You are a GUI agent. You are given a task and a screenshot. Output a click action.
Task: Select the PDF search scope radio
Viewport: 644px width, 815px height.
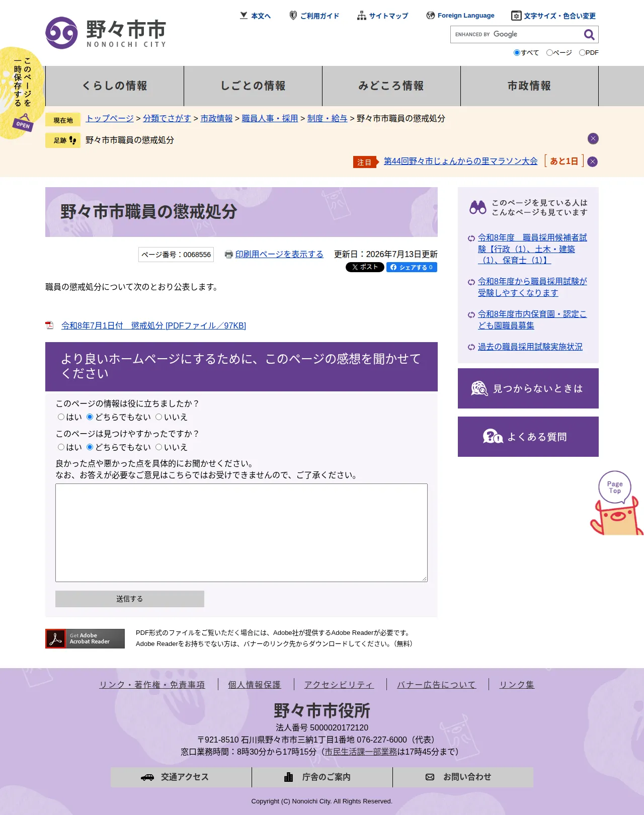coord(582,52)
